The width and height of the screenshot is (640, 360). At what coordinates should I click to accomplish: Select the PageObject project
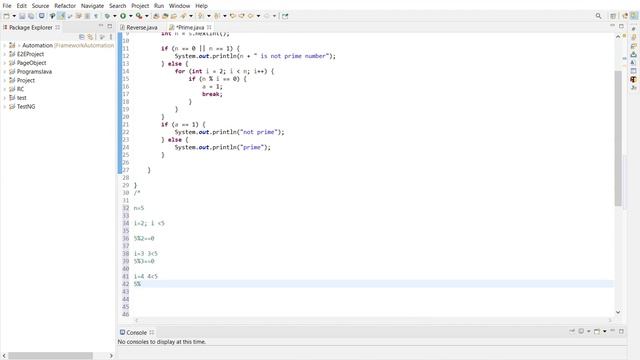click(x=31, y=63)
